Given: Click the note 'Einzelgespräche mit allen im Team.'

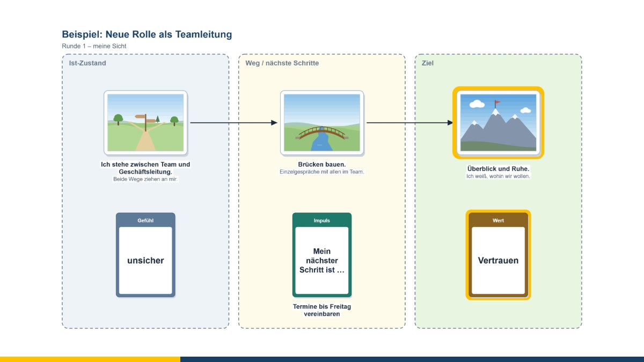Looking at the screenshot, I should [322, 172].
